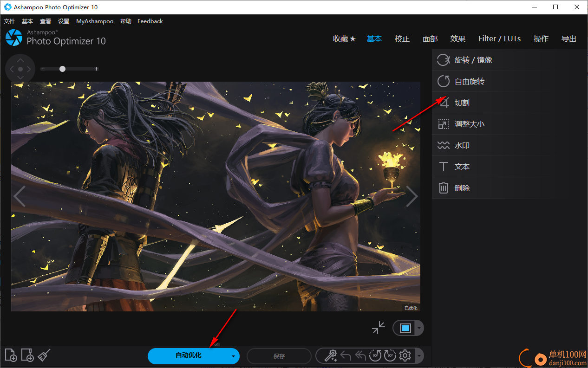Screen dimensions: 588x368
Task: Switch to the 导出 tab
Action: click(x=569, y=39)
